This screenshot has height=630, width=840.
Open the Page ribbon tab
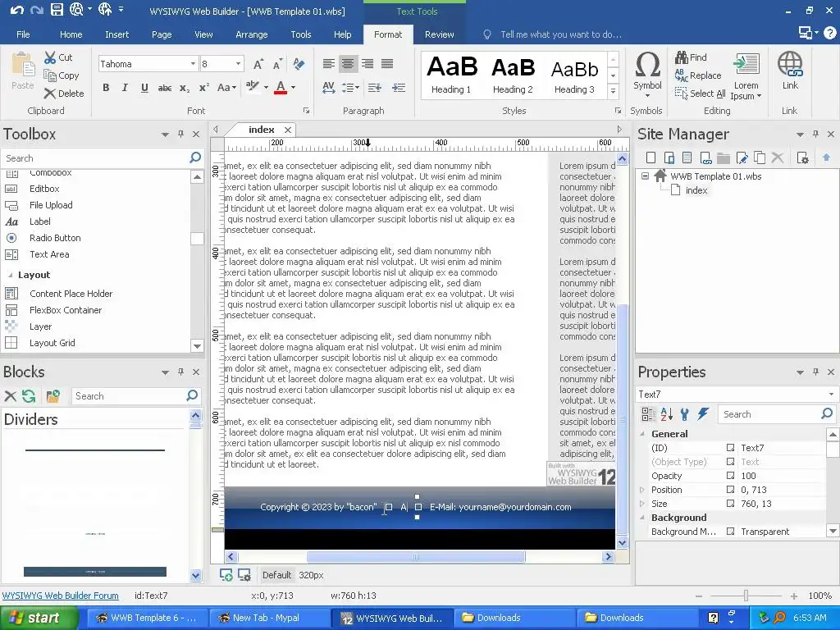click(162, 34)
